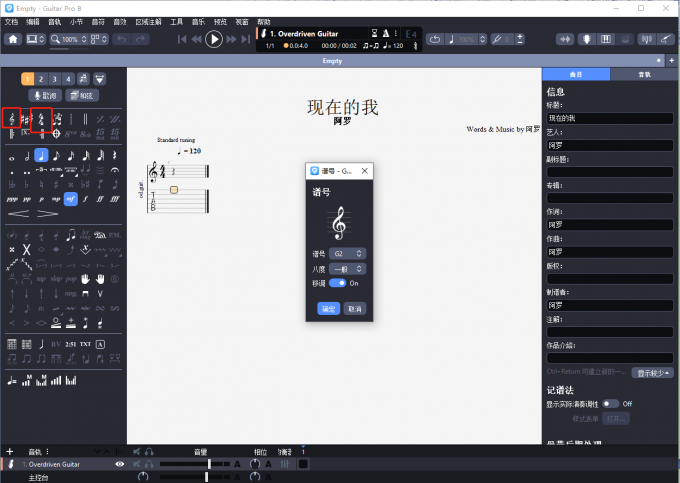680x483 pixels.
Task: Open the key signature tool
Action: pos(26,118)
